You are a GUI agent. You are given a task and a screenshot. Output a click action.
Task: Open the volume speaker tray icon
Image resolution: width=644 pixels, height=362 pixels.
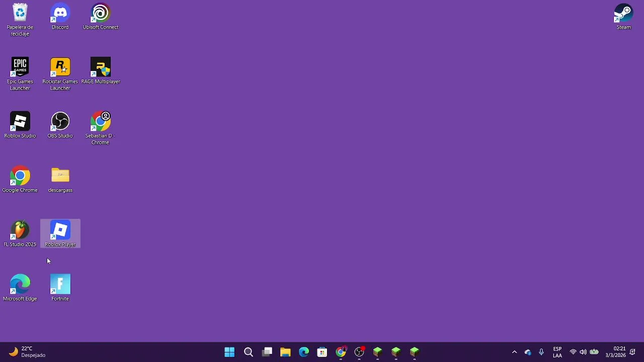[583, 352]
